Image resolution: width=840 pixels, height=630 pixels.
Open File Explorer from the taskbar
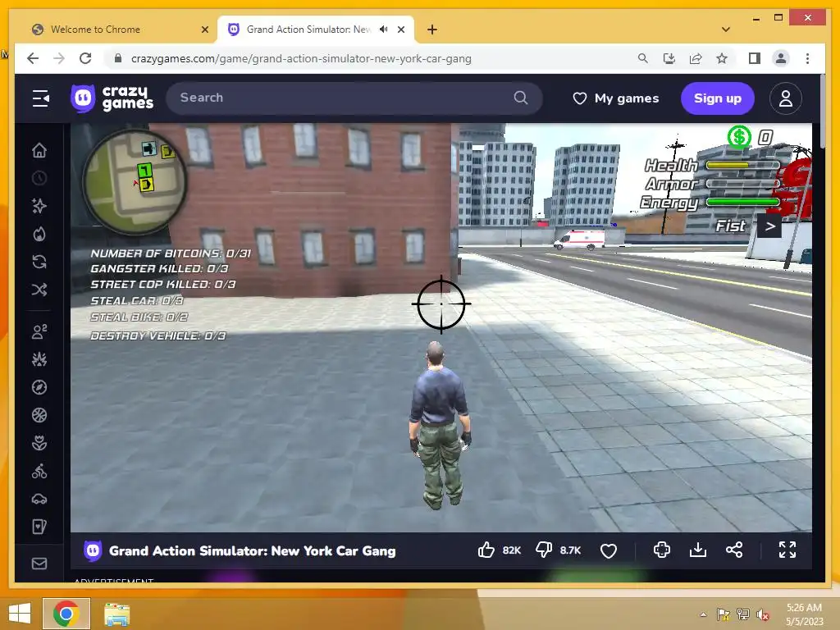[116, 614]
